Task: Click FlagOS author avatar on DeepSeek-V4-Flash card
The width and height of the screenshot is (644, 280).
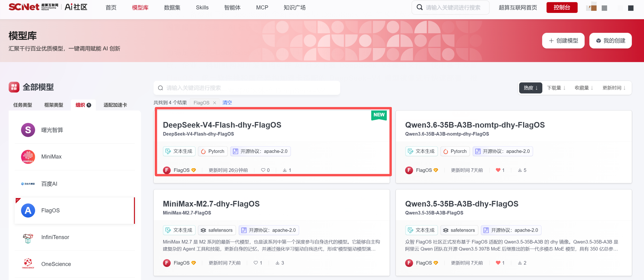Action: pyautogui.click(x=167, y=170)
